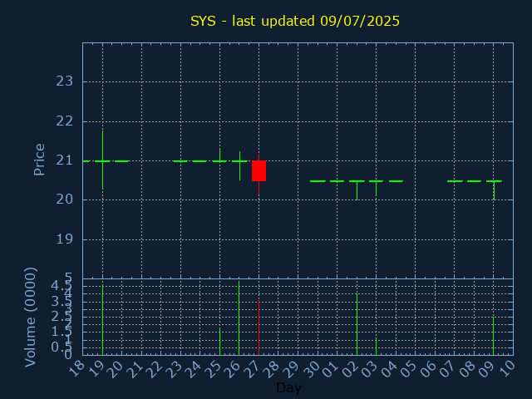Click the green volume bar for day 02

tap(357, 324)
